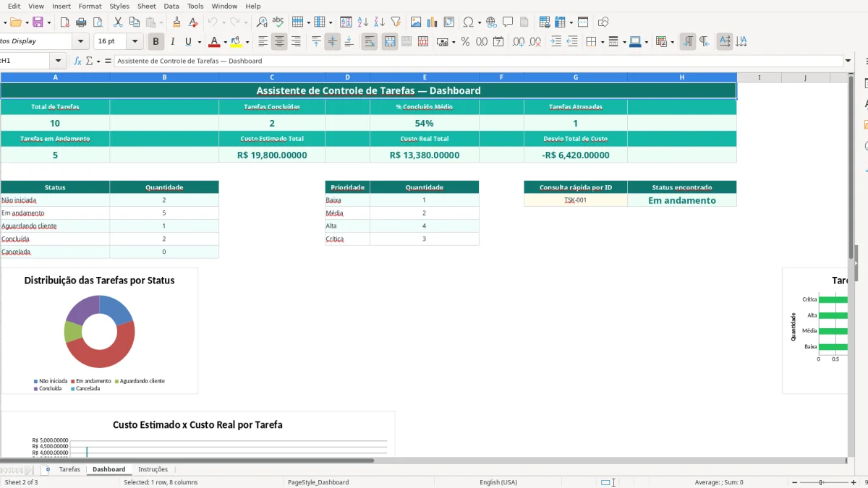Open the Tools menu
Image resolution: width=868 pixels, height=488 pixels.
195,6
